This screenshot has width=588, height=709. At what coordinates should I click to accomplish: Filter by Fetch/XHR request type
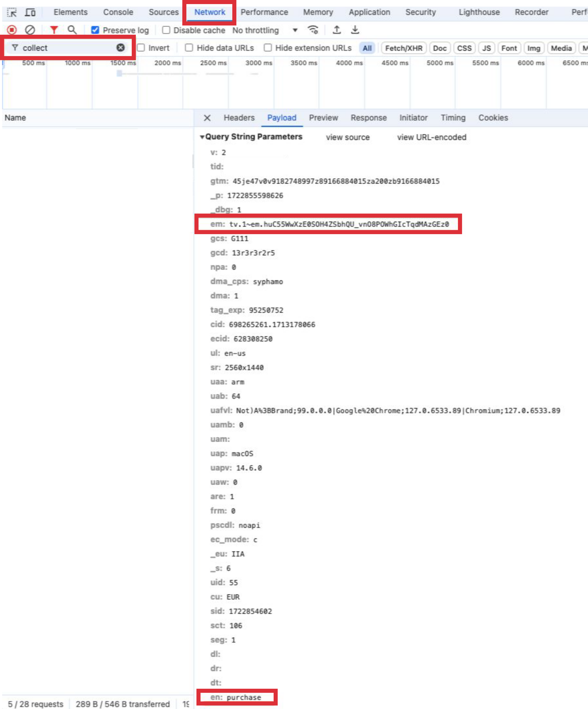point(403,48)
